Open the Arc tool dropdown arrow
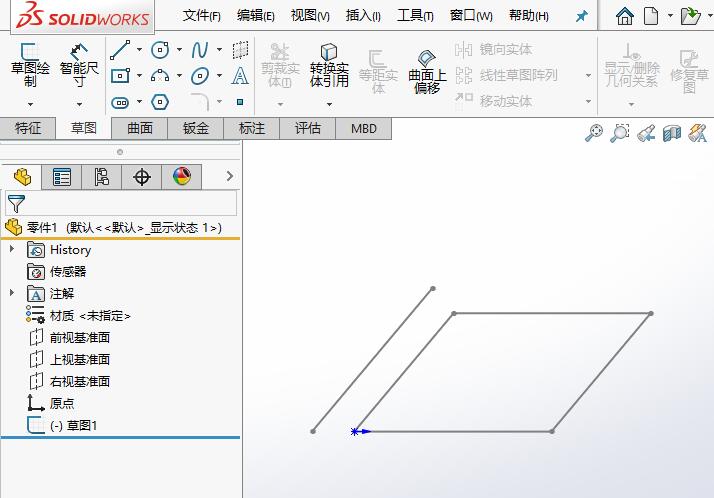The height and width of the screenshot is (498, 714). click(x=179, y=76)
